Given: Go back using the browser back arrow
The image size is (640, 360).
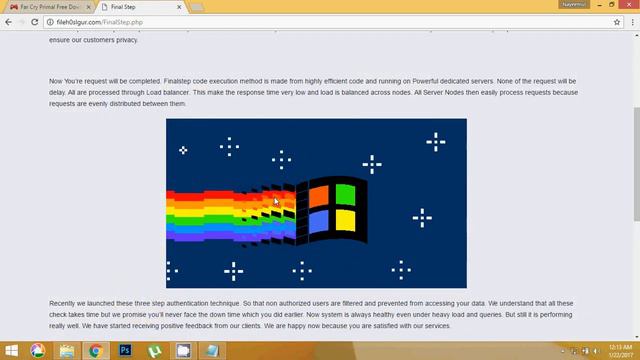Looking at the screenshot, I should (x=9, y=22).
